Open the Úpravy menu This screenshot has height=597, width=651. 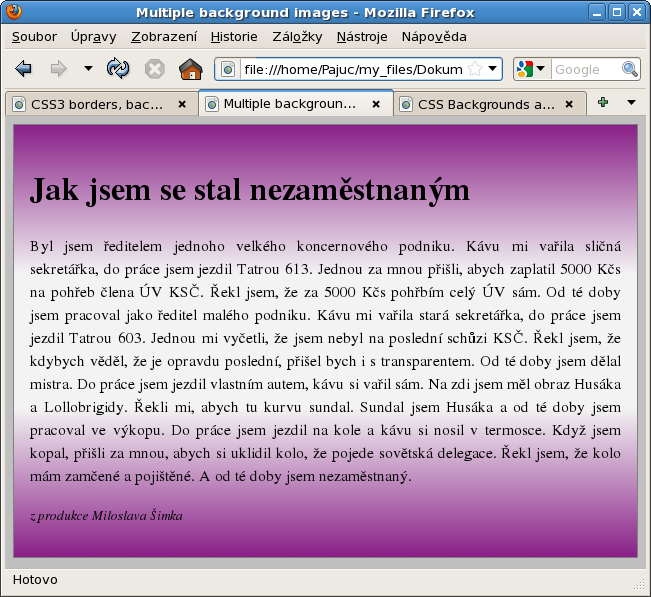93,37
